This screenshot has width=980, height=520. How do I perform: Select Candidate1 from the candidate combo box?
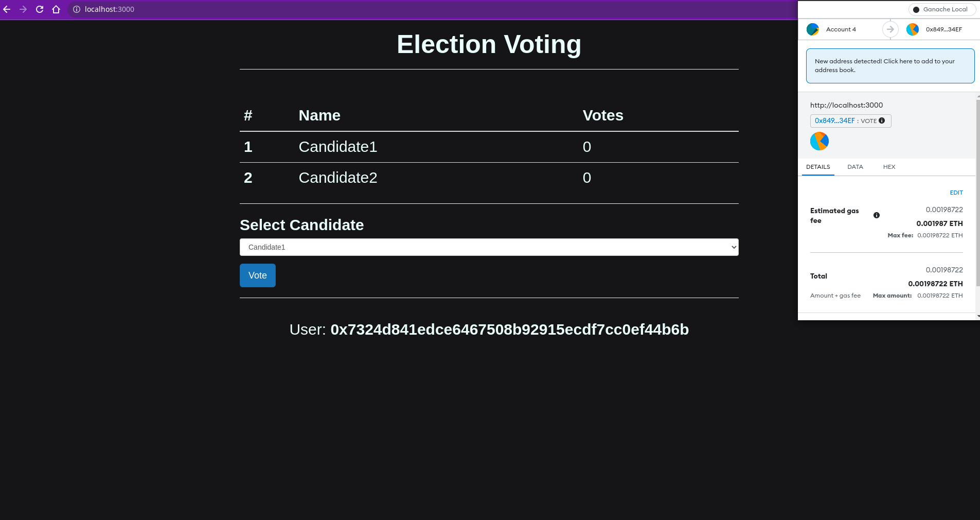488,247
